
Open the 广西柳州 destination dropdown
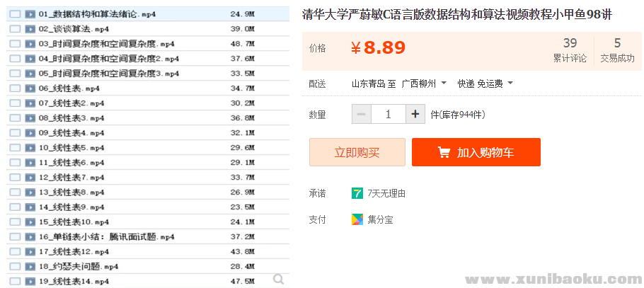(x=424, y=83)
